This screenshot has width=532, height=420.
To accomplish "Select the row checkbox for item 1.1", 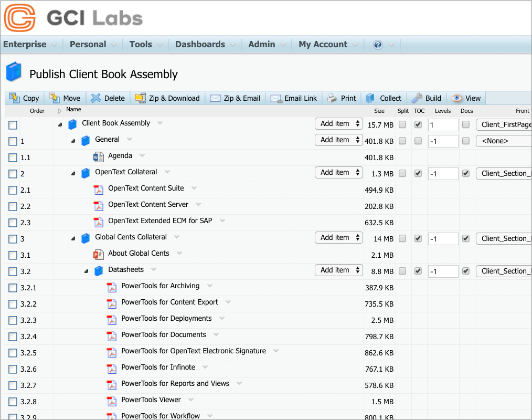I will coord(13,157).
